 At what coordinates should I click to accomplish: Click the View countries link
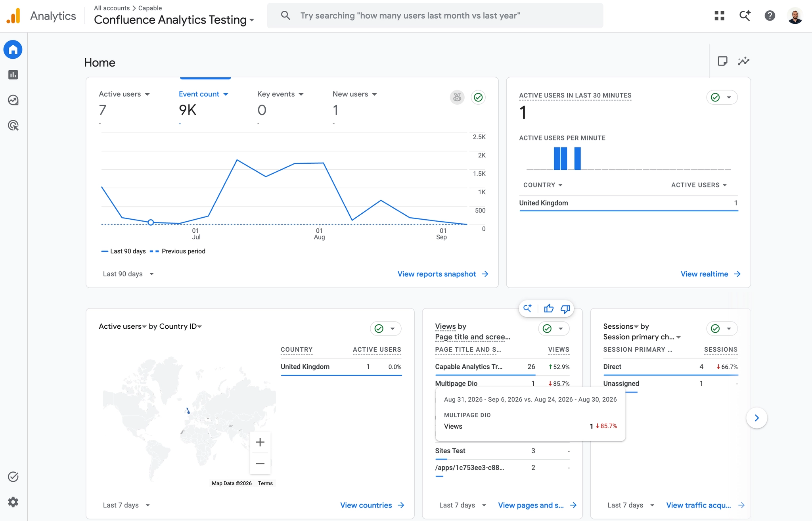(x=372, y=505)
